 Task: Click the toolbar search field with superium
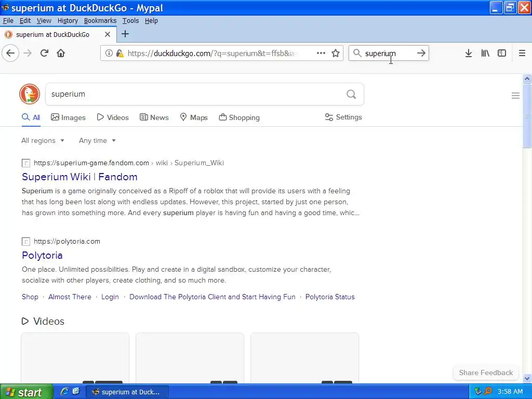coord(389,54)
